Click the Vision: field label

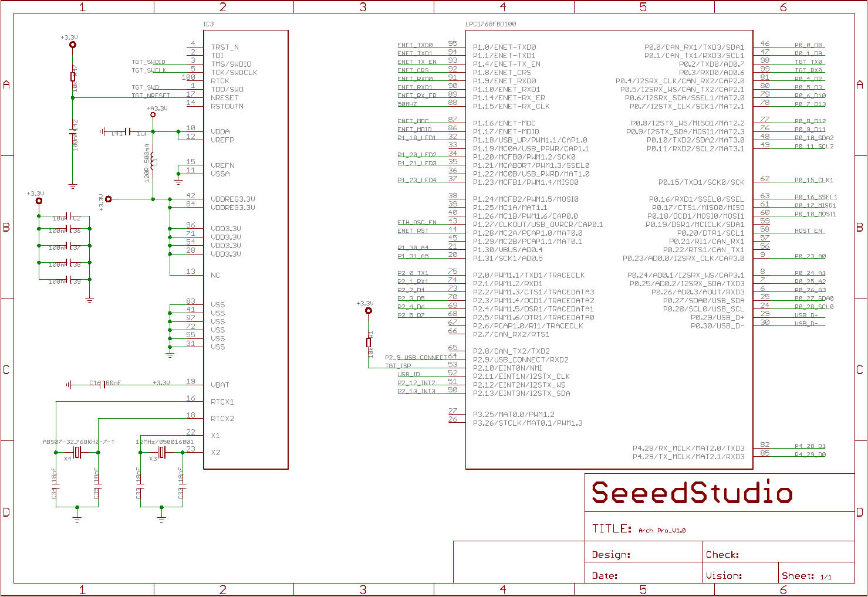(724, 576)
